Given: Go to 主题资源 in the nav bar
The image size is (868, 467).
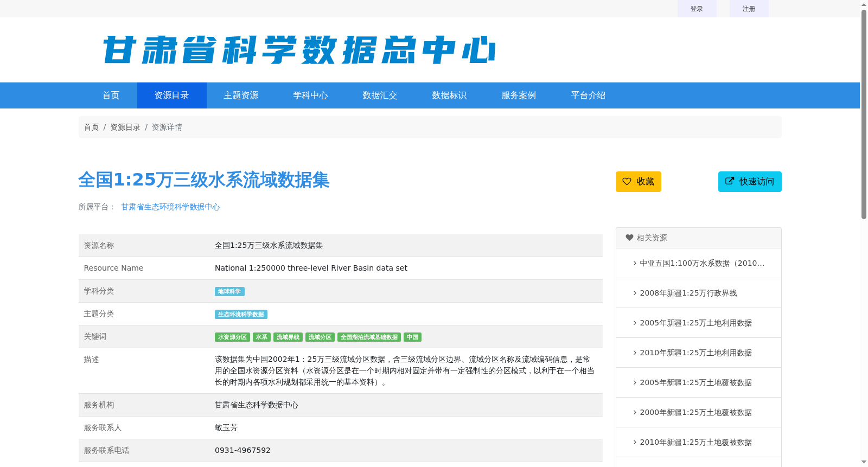Looking at the screenshot, I should pyautogui.click(x=241, y=95).
